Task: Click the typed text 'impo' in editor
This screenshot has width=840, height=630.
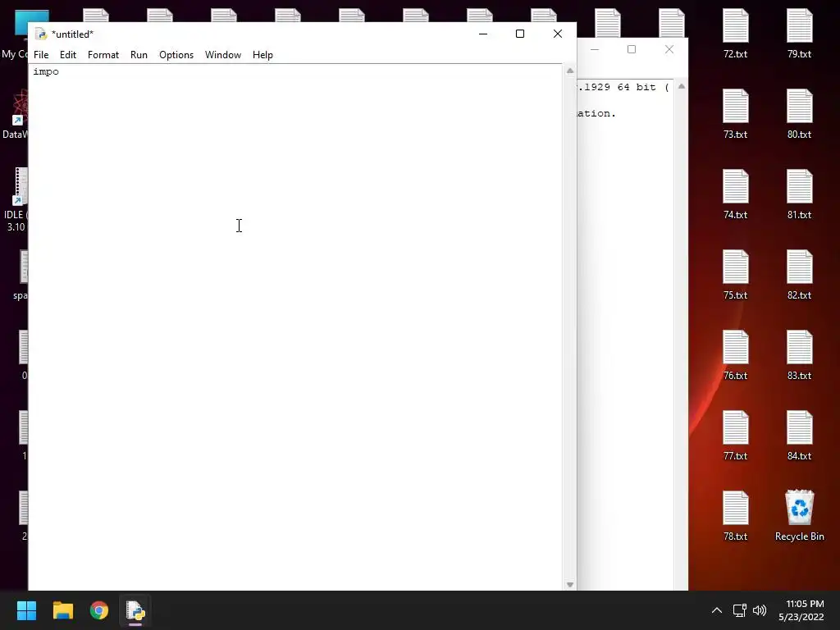Action: [x=46, y=72]
